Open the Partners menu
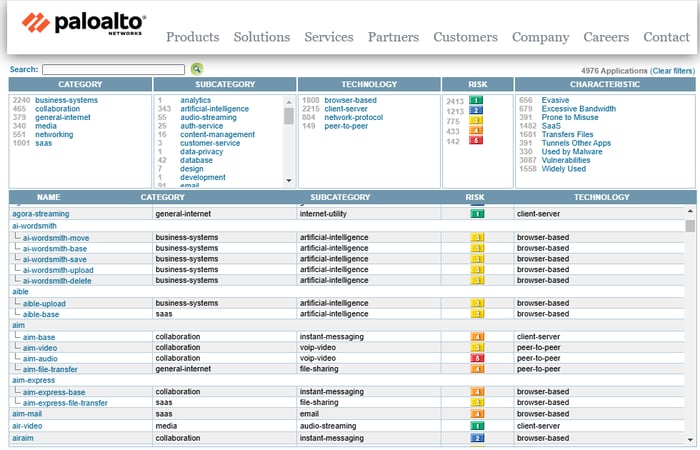Screen dimensions: 700x450 click(x=393, y=37)
